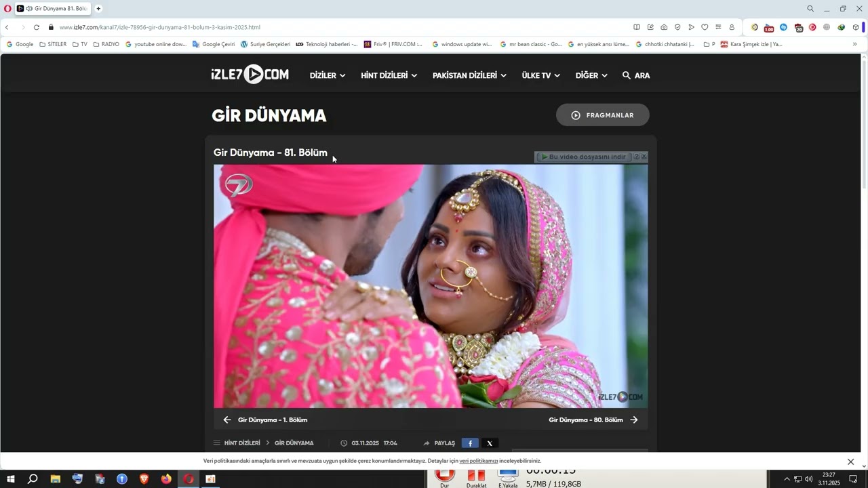Click the volume speaker icon in system tray
Viewport: 868px width, 488px height.
coord(808,479)
